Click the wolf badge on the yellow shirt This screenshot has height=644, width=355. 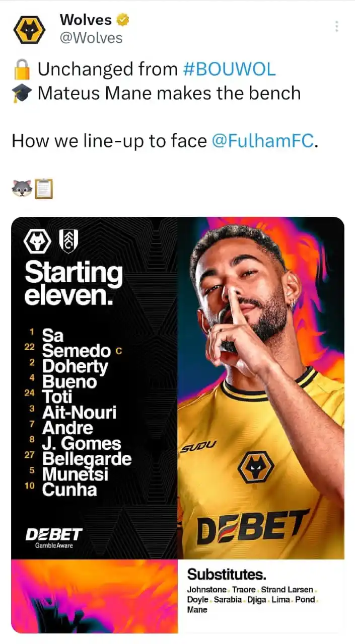[x=255, y=468]
